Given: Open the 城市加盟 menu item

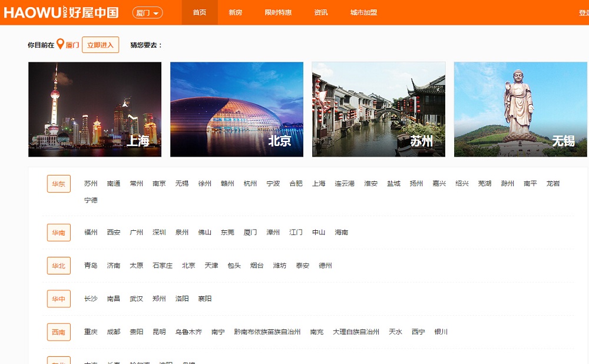Looking at the screenshot, I should [x=363, y=12].
